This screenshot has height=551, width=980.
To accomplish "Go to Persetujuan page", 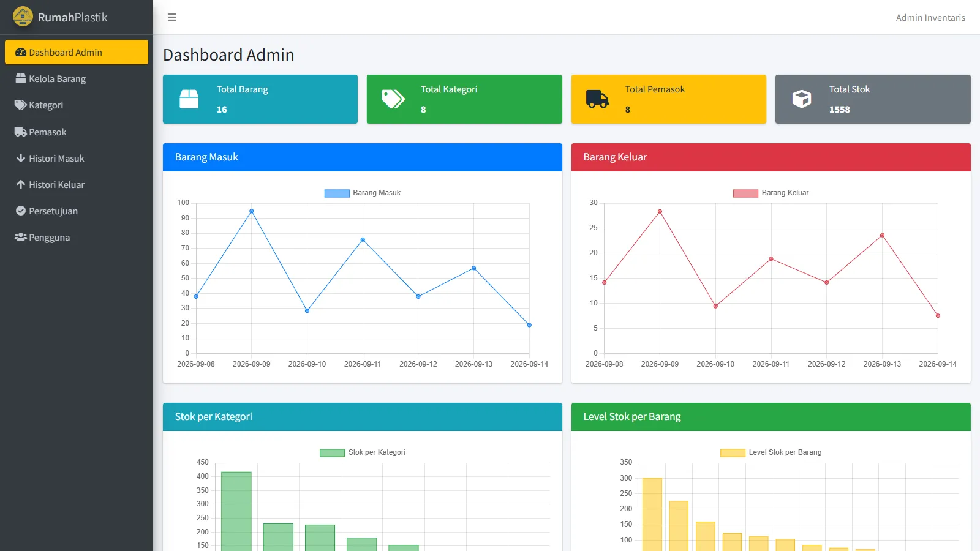I will [77, 211].
